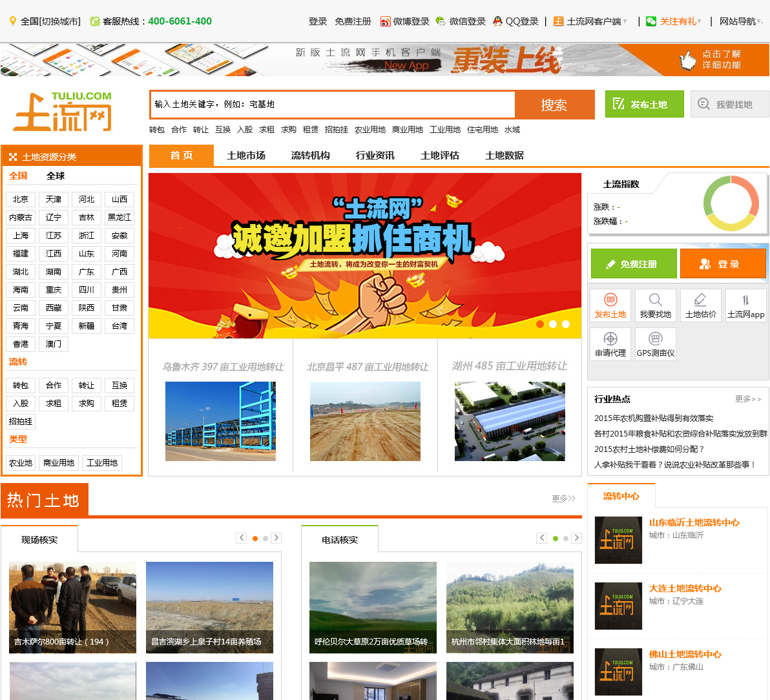The height and width of the screenshot is (700, 770).
Task: Click the New App 重装上线 banner
Action: 384,61
